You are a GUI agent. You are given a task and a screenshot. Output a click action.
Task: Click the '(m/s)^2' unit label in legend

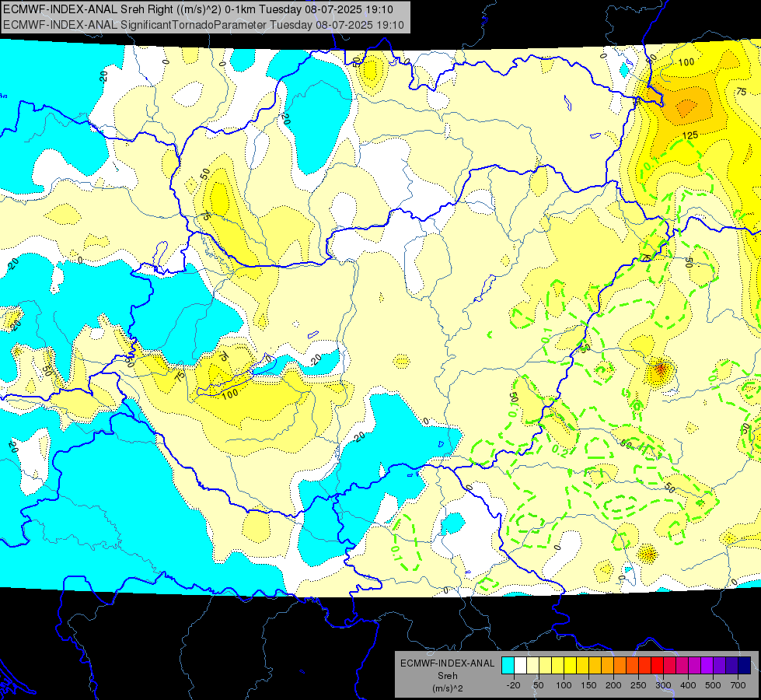click(447, 688)
